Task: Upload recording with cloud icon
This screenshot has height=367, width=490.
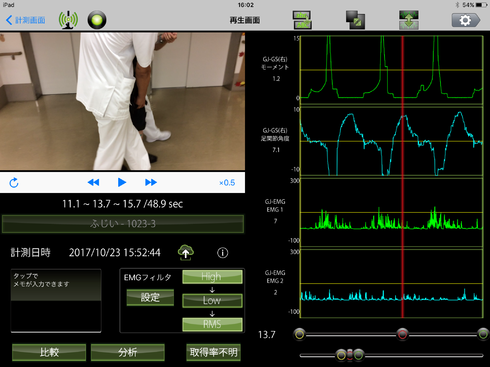Action: pos(186,253)
